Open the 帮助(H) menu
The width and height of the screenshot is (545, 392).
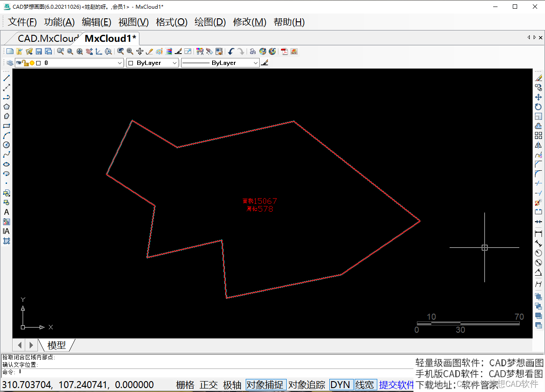pos(289,22)
